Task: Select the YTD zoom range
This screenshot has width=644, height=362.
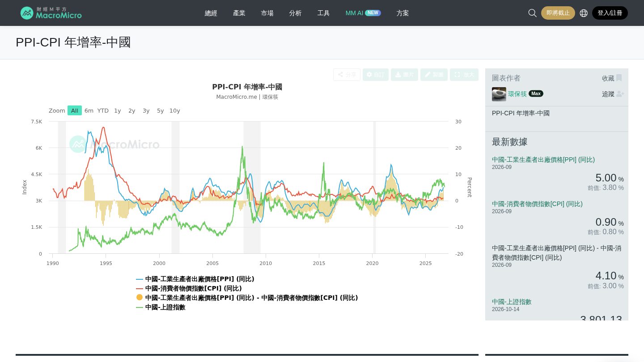Action: [103, 110]
